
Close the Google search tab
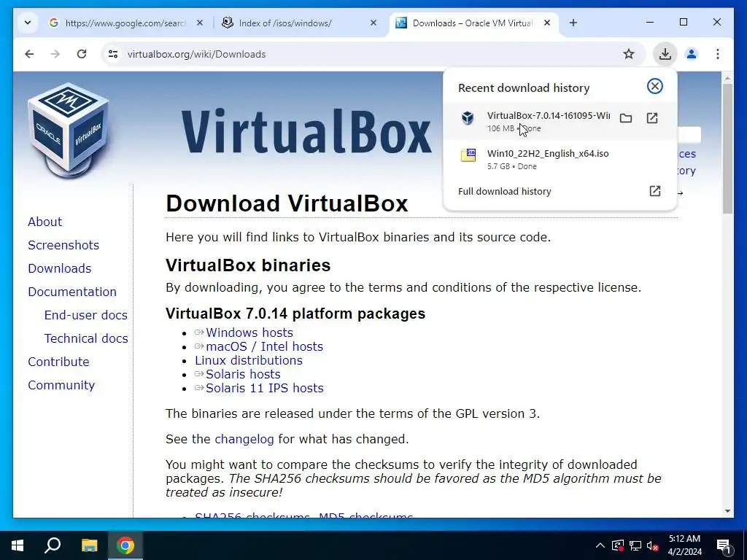click(200, 23)
